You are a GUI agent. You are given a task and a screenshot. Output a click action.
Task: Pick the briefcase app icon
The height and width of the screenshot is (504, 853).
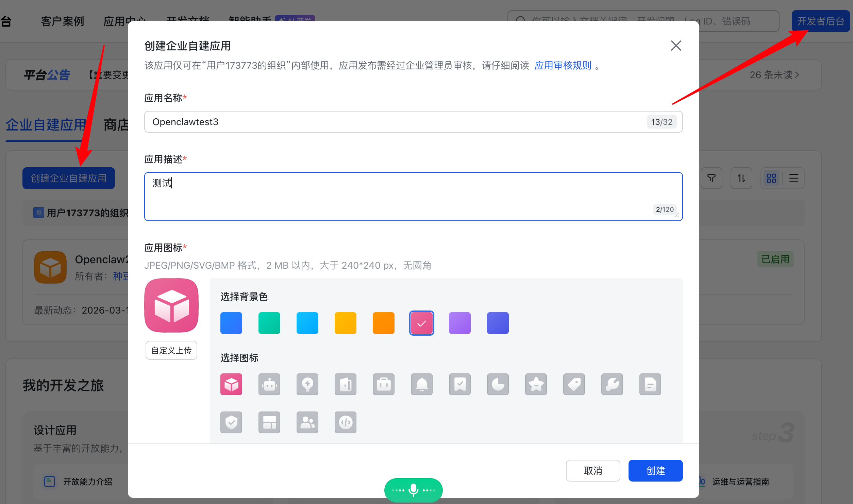coord(383,384)
